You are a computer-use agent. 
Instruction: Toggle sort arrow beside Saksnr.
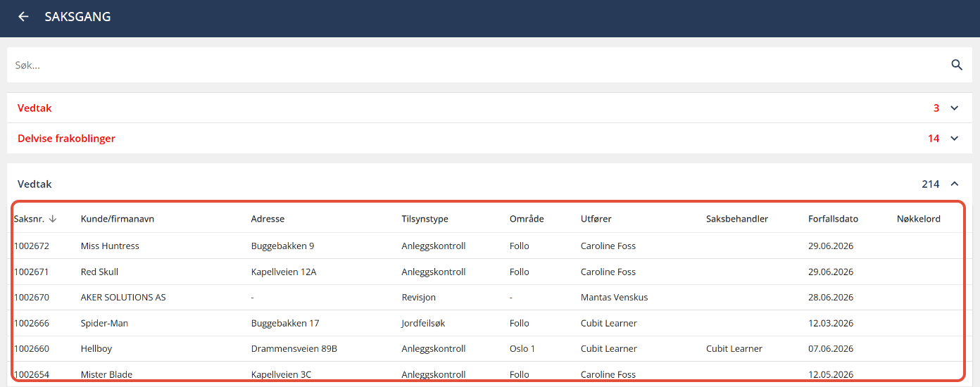[53, 219]
